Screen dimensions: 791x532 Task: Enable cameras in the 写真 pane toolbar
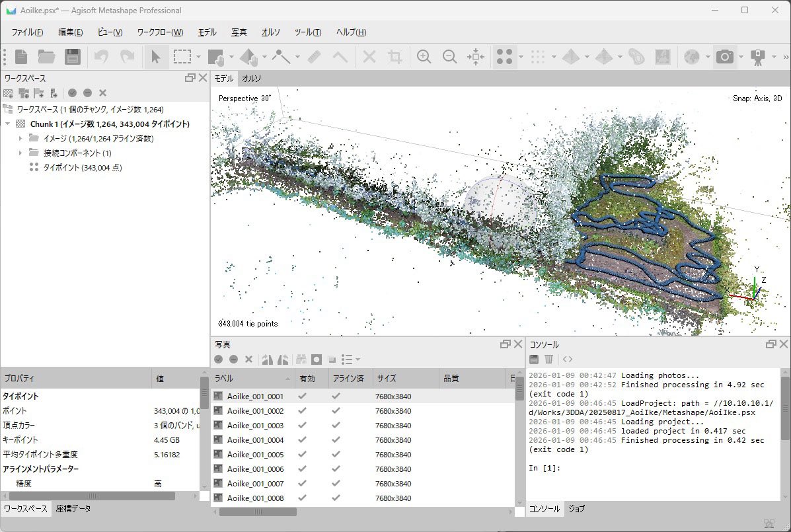[219, 360]
